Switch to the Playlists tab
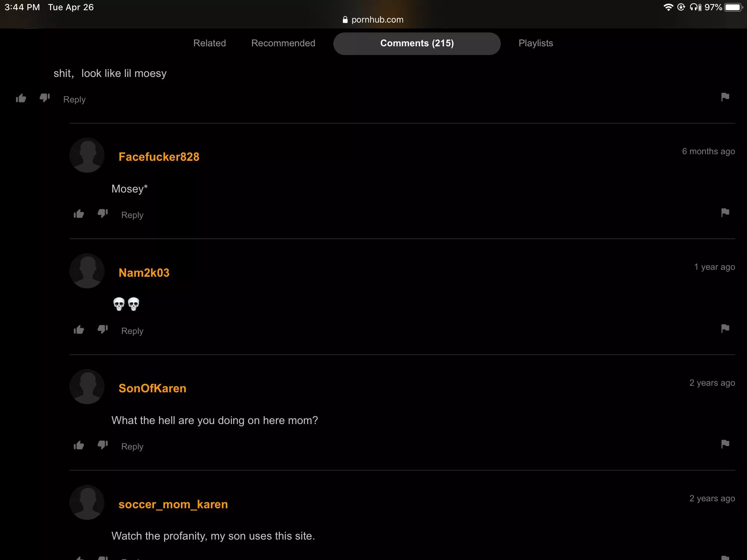 [535, 43]
